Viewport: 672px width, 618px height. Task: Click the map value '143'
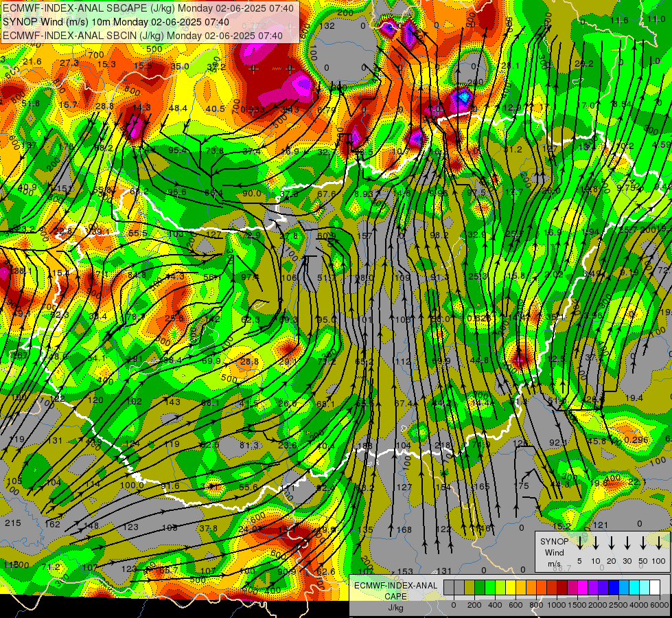173,402
